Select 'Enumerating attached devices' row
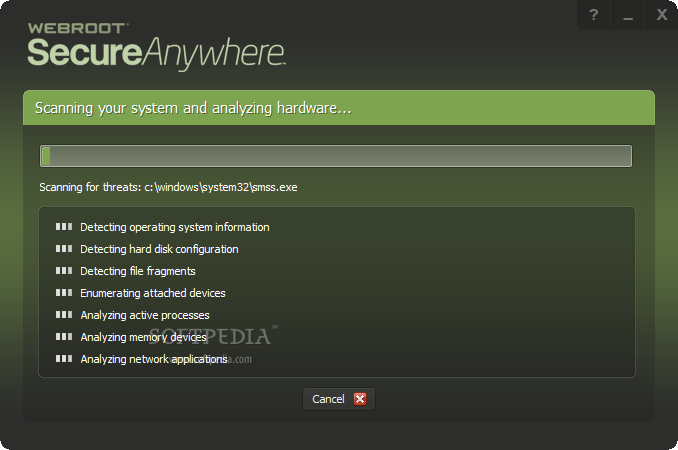This screenshot has height=450, width=678. point(141,294)
